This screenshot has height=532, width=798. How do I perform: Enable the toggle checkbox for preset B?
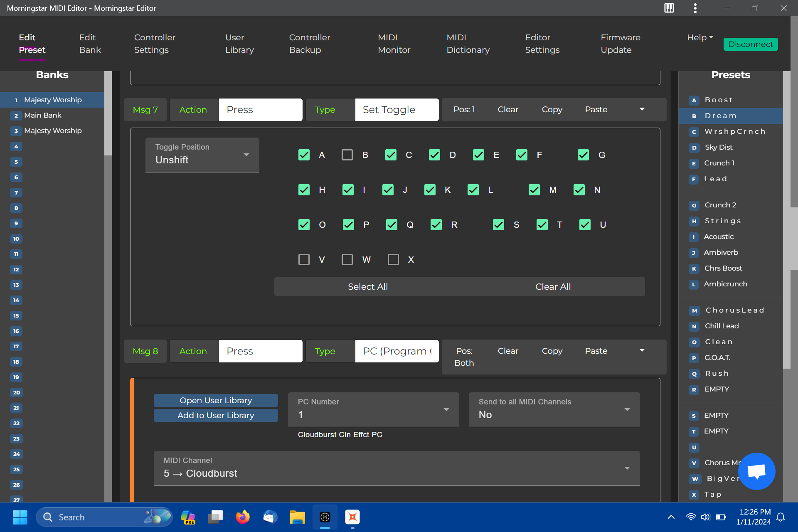click(347, 155)
